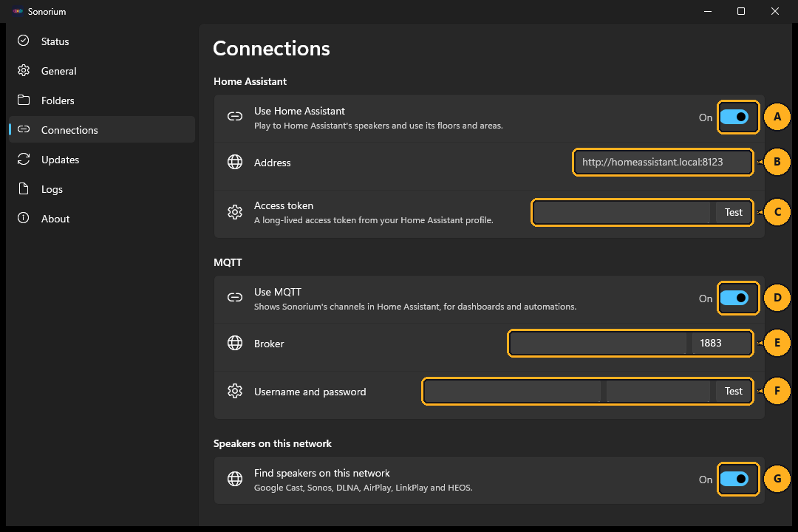
Task: Click the link icon beside Use Home Assistant
Action: tap(235, 117)
